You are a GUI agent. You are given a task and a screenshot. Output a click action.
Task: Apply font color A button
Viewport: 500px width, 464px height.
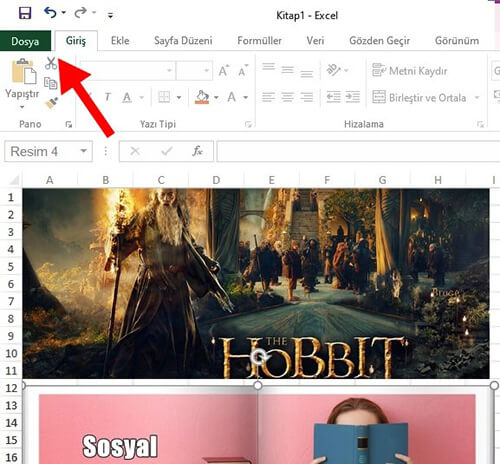232,97
